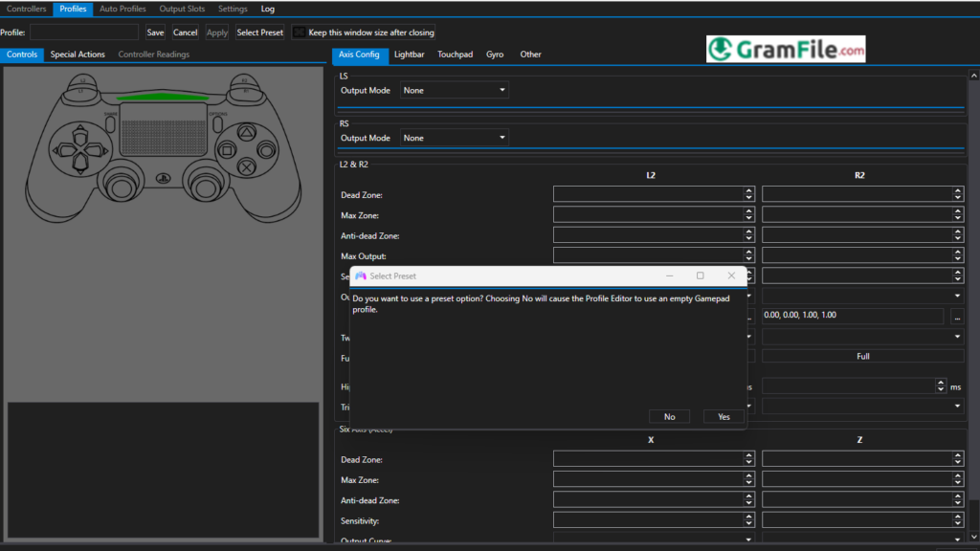Select the Special Actions tab
This screenshot has width=980, height=551.
coord(78,55)
